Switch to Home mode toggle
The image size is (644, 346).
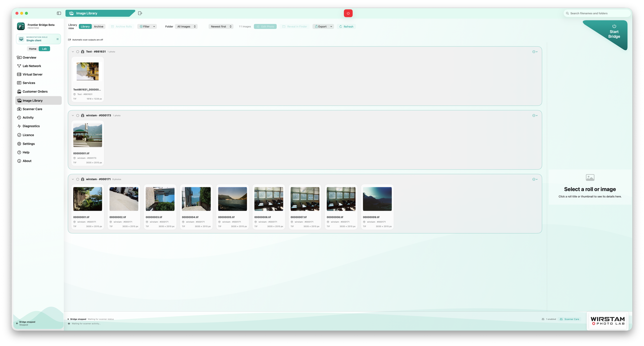(x=33, y=49)
